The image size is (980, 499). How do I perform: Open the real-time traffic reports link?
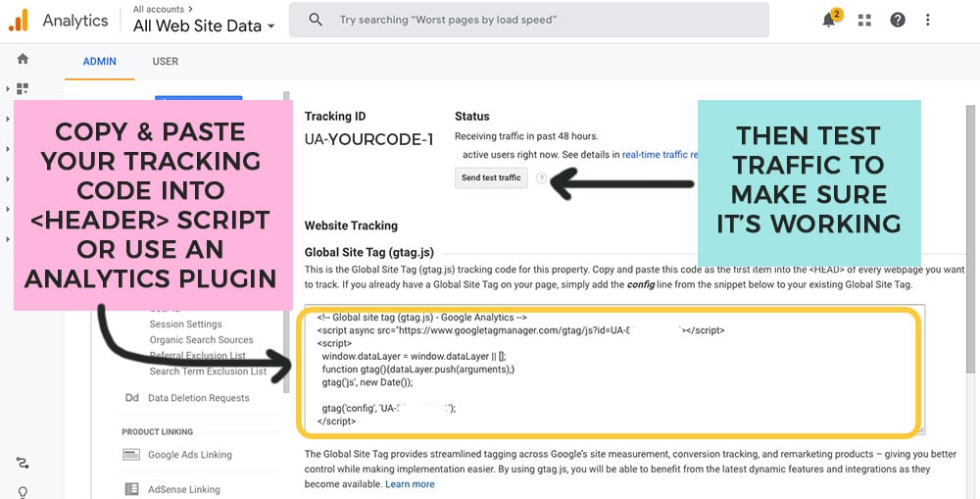click(x=660, y=155)
